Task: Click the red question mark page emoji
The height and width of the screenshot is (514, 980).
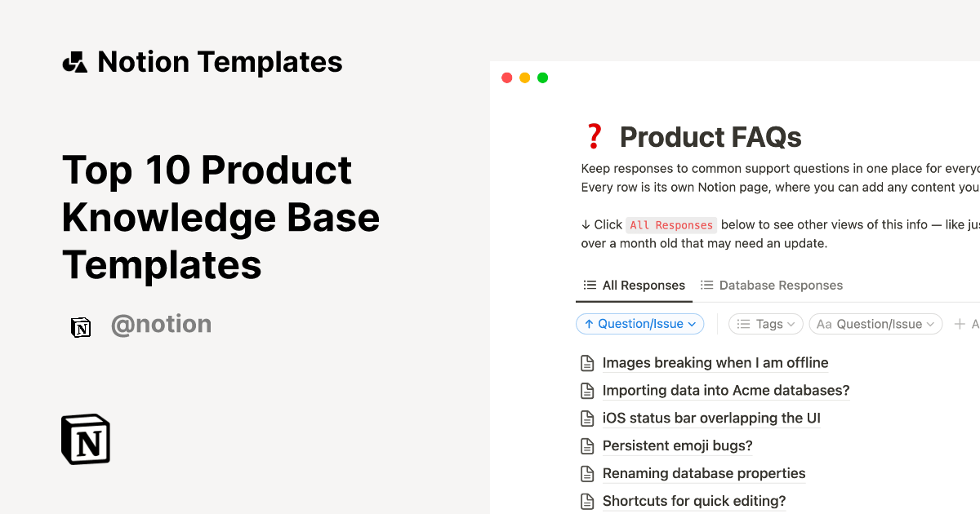Action: (x=595, y=135)
